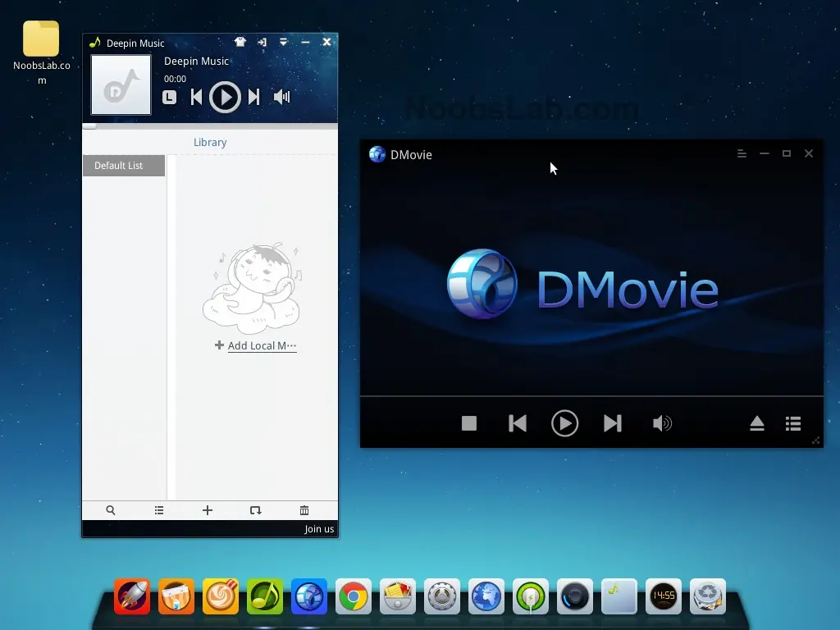Click the album cover thumbnail in Deepin Music
Image resolution: width=840 pixels, height=630 pixels.
(121, 84)
